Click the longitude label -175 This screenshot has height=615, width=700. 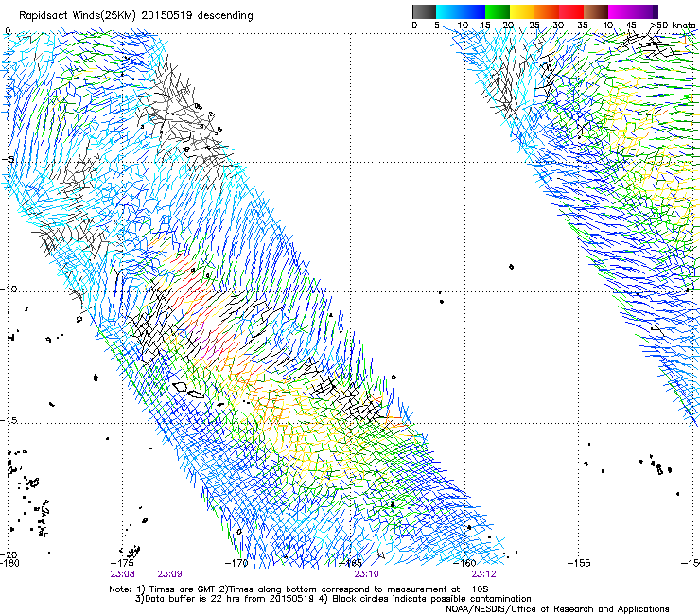pyautogui.click(x=122, y=563)
